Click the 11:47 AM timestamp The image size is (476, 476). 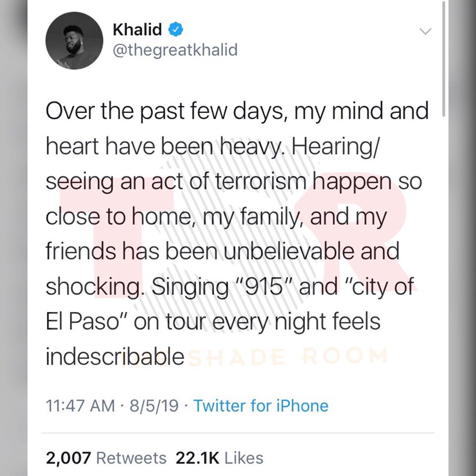pyautogui.click(x=80, y=406)
